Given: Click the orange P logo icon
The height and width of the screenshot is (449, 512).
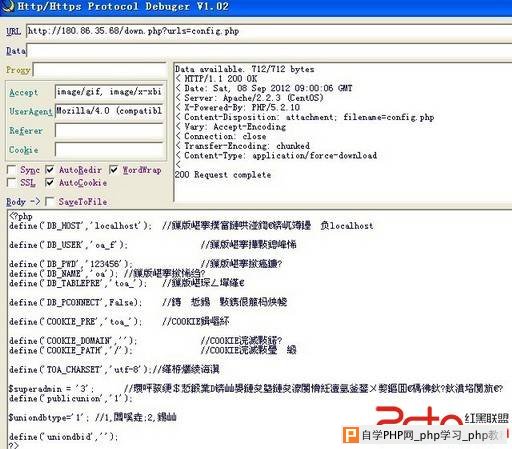Looking at the screenshot, I should tap(351, 435).
